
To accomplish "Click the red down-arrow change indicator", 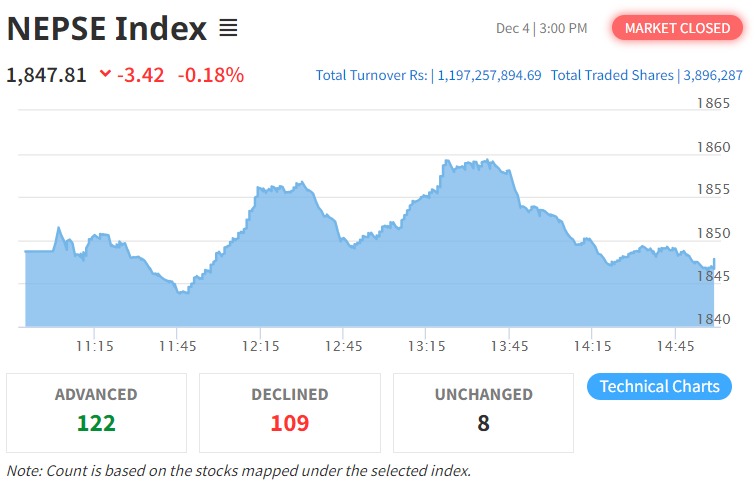I will click(105, 75).
